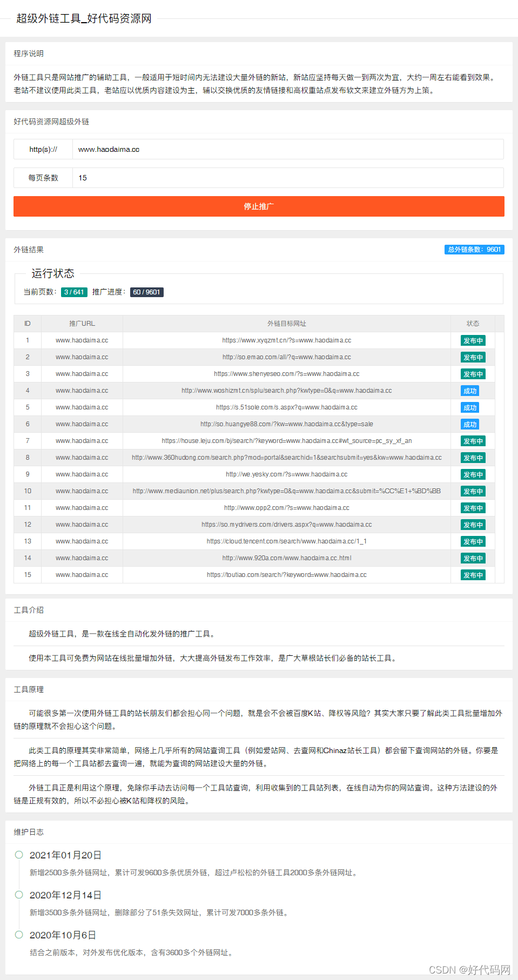The height and width of the screenshot is (980, 518).
Task: Click the 外链目标网址 column header
Action: [x=286, y=324]
